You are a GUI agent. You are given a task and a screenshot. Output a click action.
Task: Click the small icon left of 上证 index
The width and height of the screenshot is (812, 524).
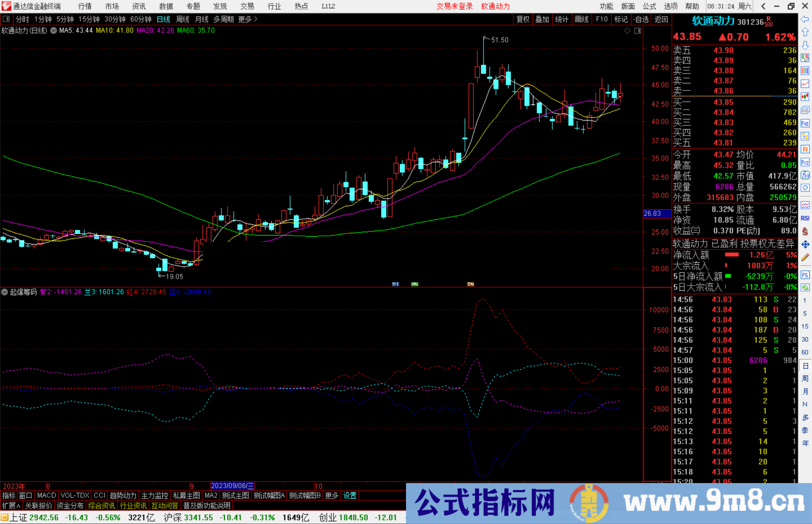click(x=5, y=518)
